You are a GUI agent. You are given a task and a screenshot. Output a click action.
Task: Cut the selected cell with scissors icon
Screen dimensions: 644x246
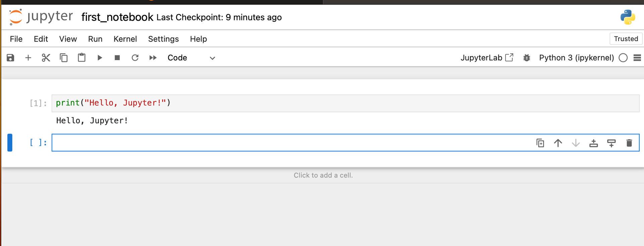pos(46,58)
